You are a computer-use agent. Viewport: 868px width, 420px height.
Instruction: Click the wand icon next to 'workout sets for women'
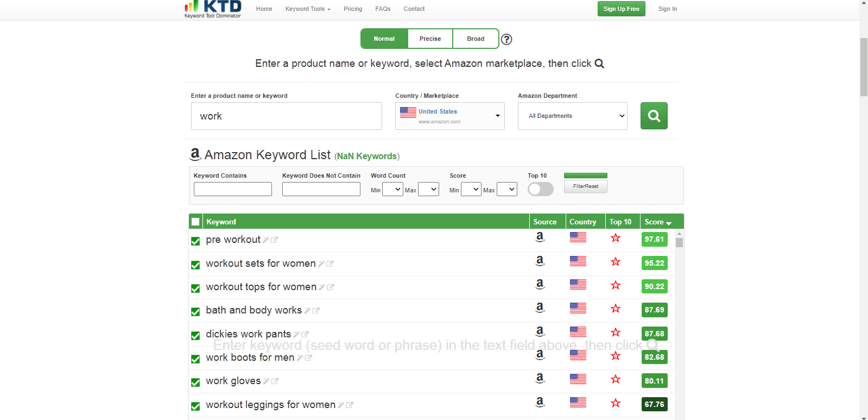321,264
